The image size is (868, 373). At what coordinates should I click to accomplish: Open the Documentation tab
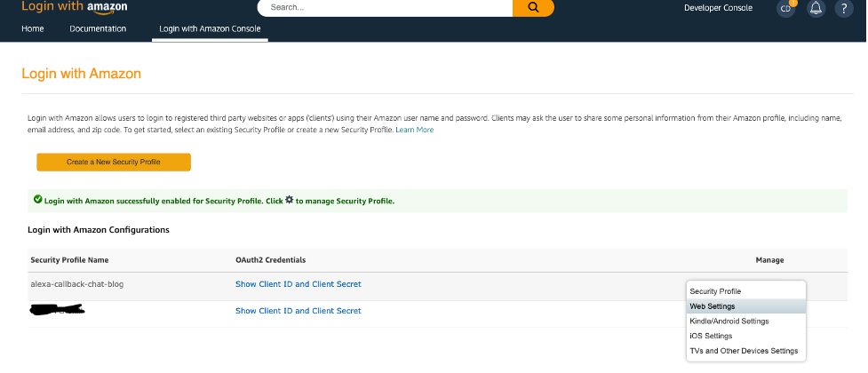pos(98,28)
